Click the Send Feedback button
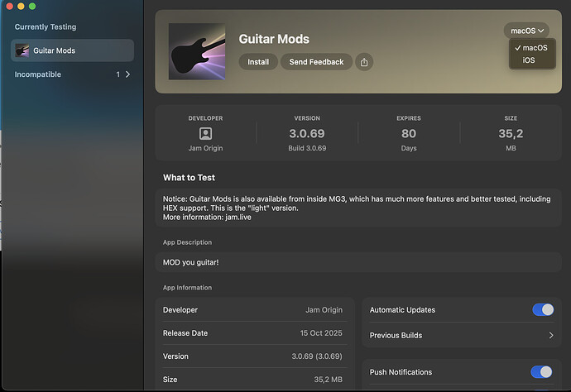 [x=316, y=62]
